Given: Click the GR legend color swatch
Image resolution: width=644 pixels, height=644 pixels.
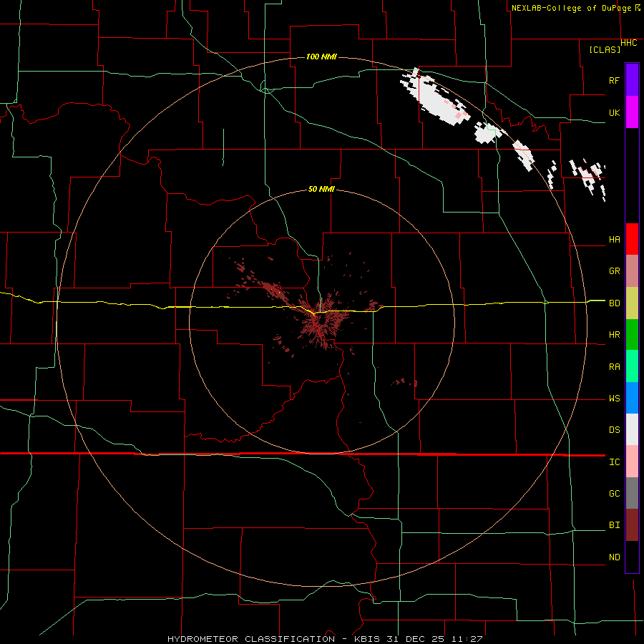Looking at the screenshot, I should (x=632, y=270).
